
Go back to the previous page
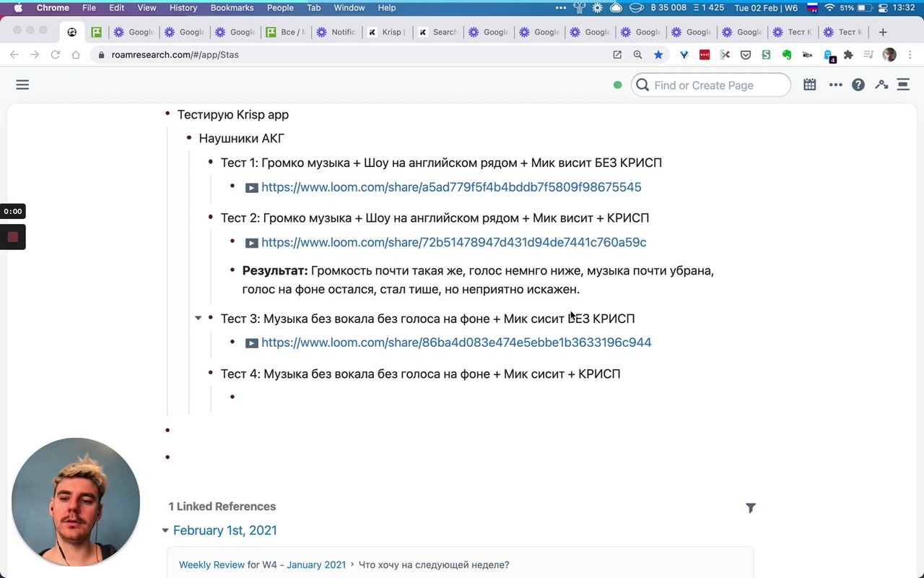[x=14, y=54]
